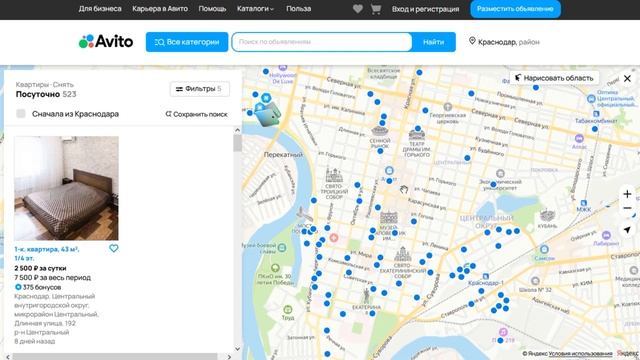Open the bedroom photo thumbnail of listing
The width and height of the screenshot is (640, 360).
click(x=66, y=188)
